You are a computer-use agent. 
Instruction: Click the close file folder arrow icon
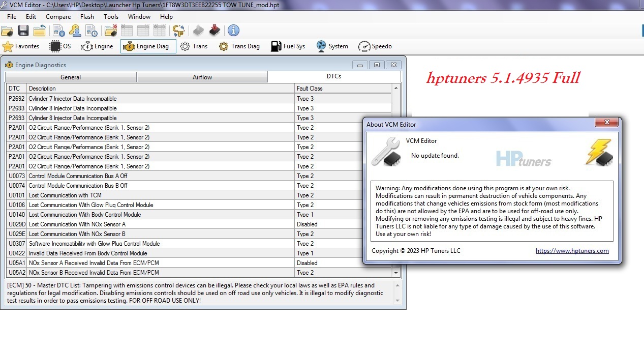(40, 31)
